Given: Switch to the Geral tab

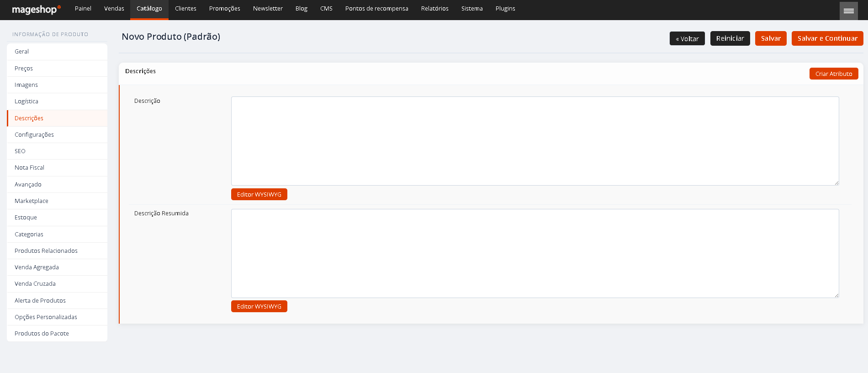Looking at the screenshot, I should (57, 52).
